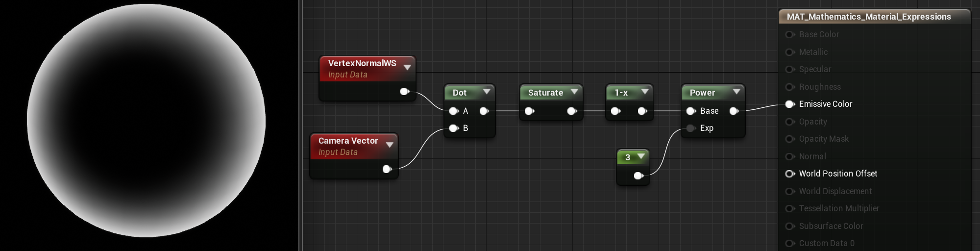The width and height of the screenshot is (980, 251).
Task: Click the 1-x node input pin
Action: pyautogui.click(x=615, y=111)
